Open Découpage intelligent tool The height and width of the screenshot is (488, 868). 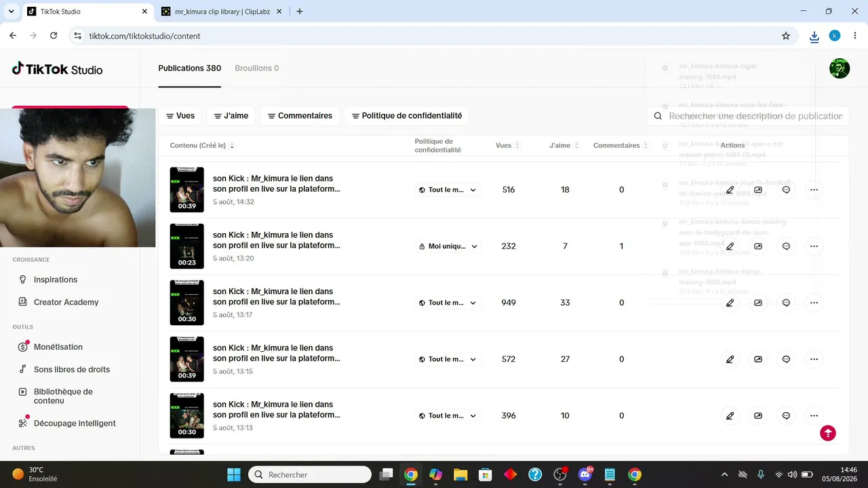[75, 423]
